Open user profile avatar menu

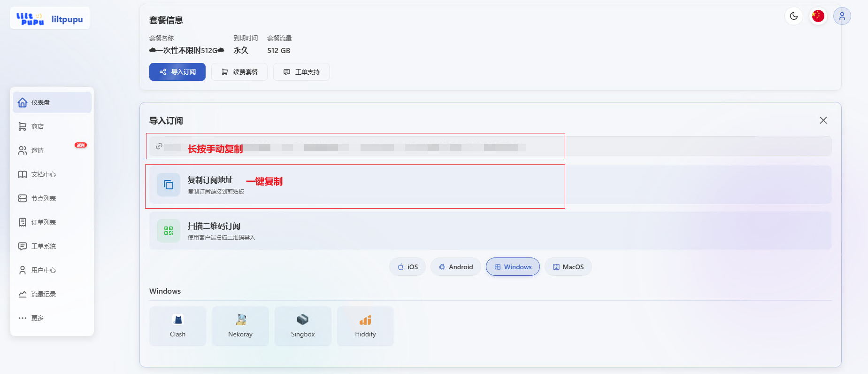842,16
